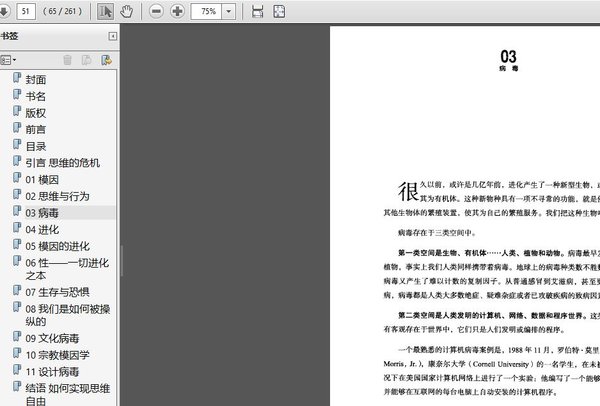Go to 09 文化病毒 bookmark
600x406 pixels.
[52, 338]
